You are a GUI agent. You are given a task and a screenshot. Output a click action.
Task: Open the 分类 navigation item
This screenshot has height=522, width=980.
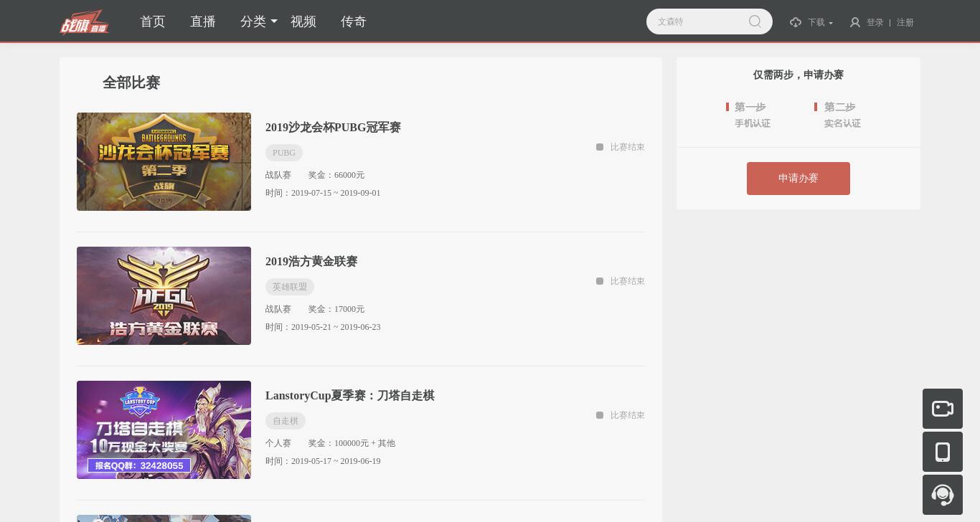point(253,22)
